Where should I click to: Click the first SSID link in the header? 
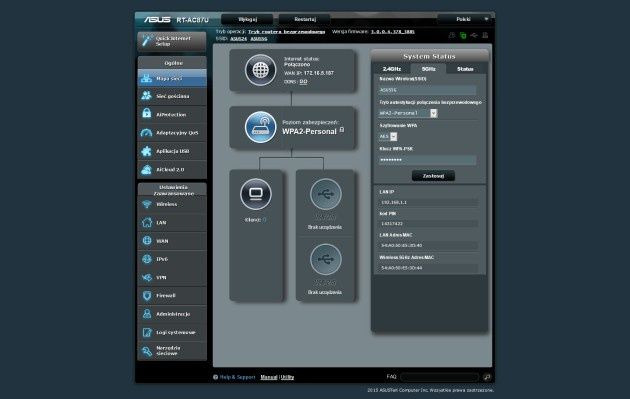click(238, 39)
